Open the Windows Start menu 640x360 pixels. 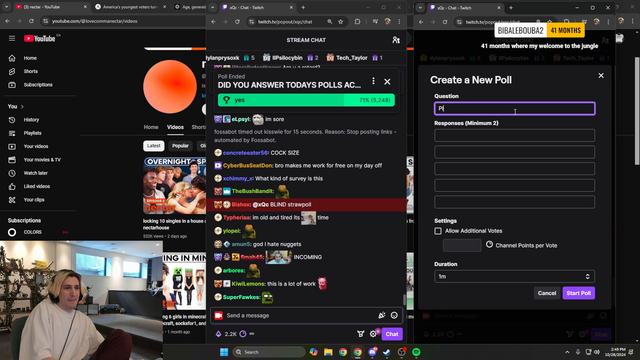(x=224, y=352)
